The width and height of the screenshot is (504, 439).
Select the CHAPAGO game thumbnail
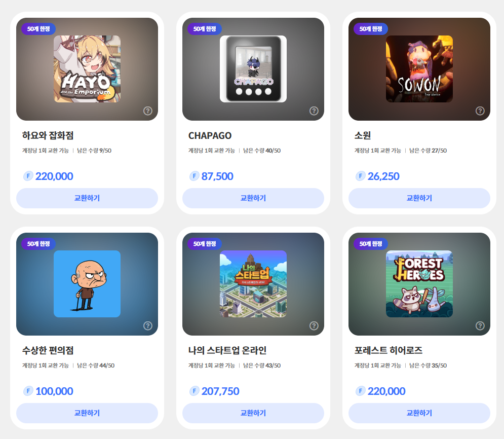point(253,69)
